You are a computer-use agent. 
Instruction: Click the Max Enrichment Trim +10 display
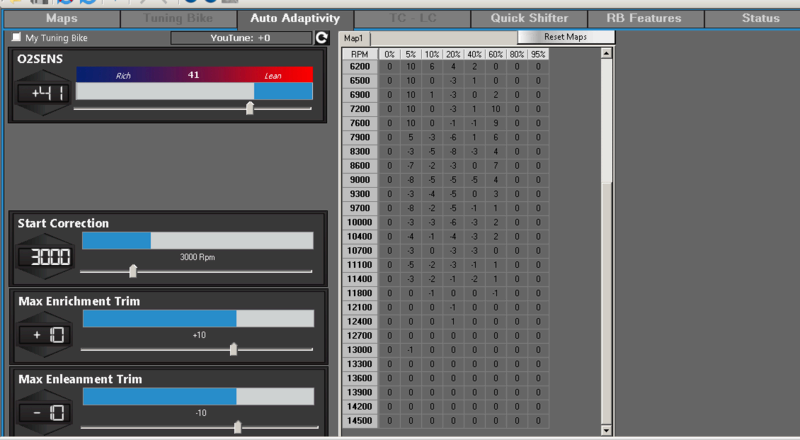tap(45, 335)
